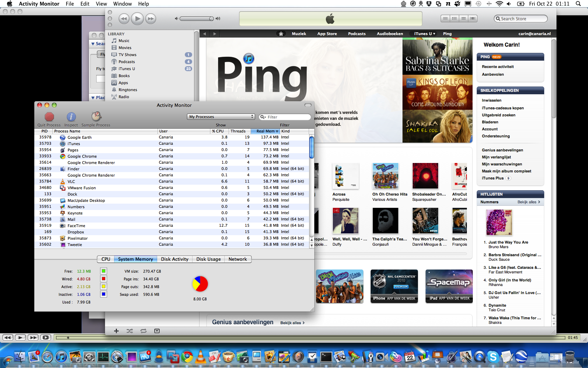This screenshot has width=588, height=368.
Task: Click the Filter field in Activity Monitor
Action: click(x=285, y=117)
